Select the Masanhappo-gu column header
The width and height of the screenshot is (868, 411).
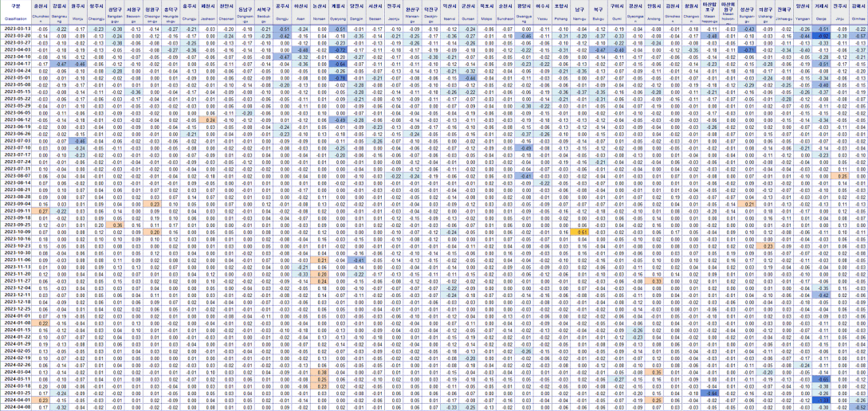709,13
